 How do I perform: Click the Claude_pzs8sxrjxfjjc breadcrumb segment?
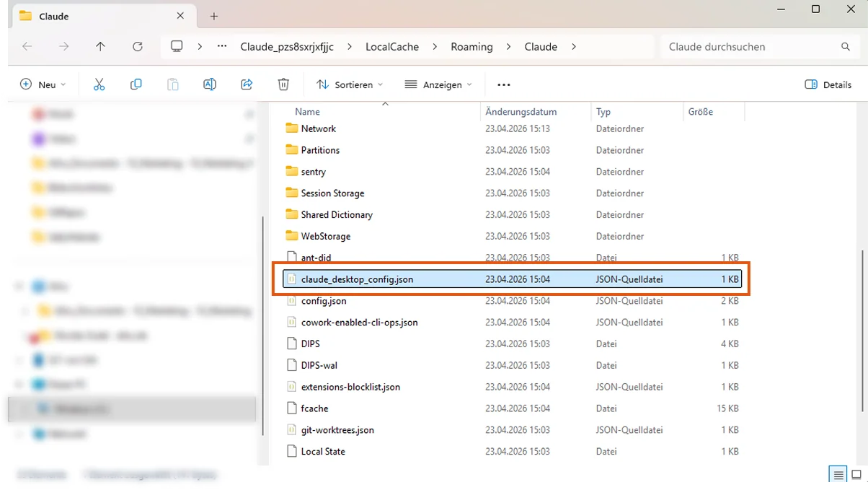[287, 47]
